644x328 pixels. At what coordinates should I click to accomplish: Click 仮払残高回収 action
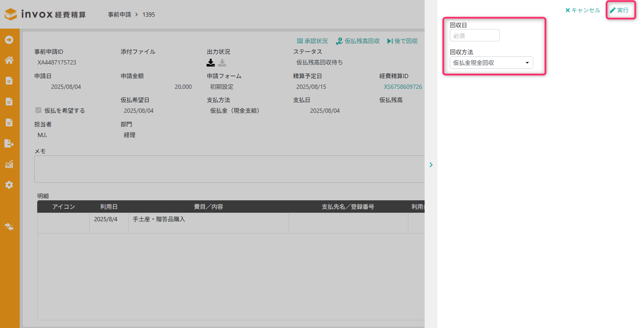click(x=358, y=41)
